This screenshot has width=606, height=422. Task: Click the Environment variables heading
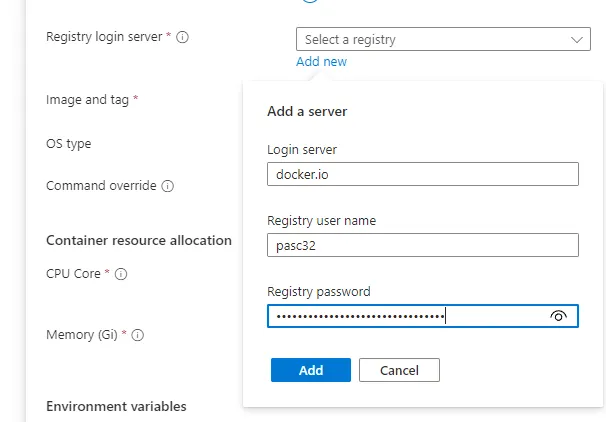click(116, 406)
